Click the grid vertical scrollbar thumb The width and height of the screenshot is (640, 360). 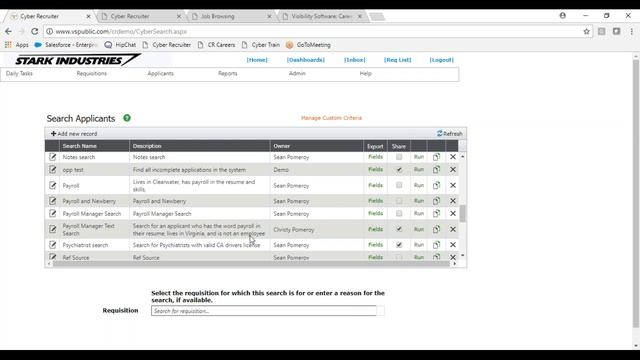click(462, 213)
